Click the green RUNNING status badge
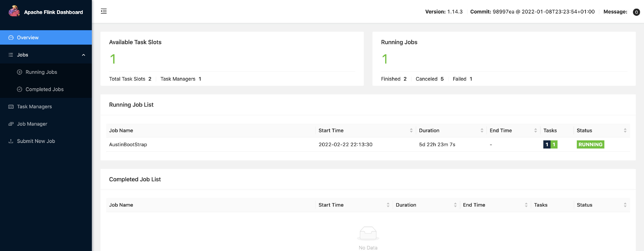Image resolution: width=644 pixels, height=251 pixels. click(590, 145)
